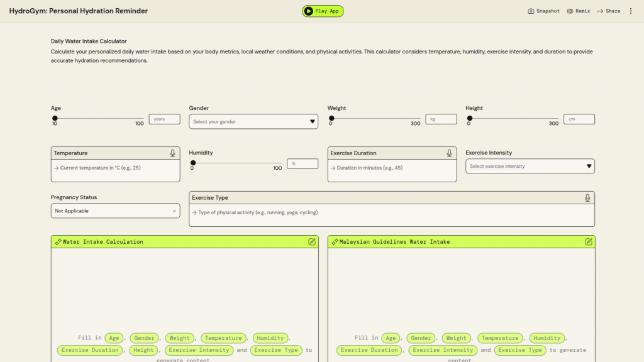Click the Humidity slider handle
The height and width of the screenshot is (362, 644).
coord(193,163)
